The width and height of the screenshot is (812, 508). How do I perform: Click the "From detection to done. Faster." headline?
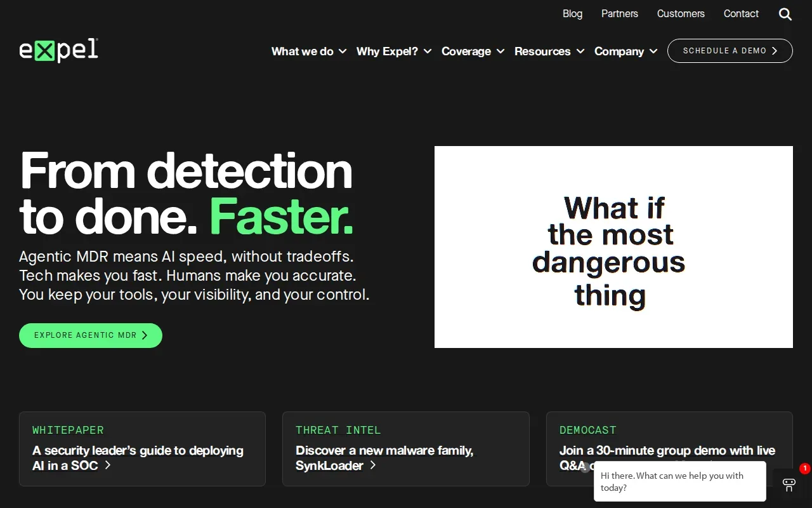coord(187,193)
